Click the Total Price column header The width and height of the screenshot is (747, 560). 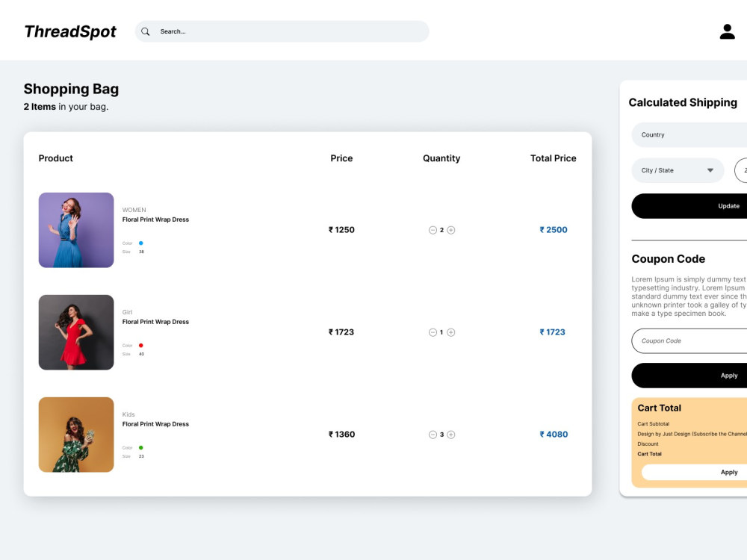click(553, 158)
